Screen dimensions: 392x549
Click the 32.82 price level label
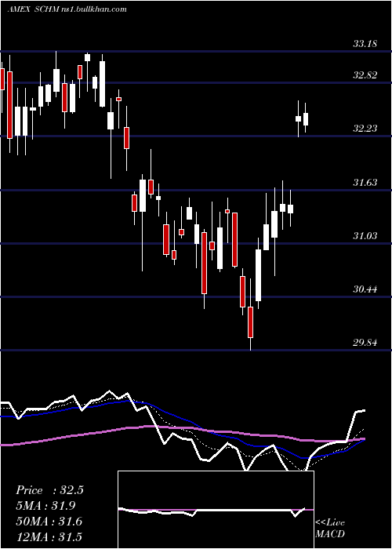point(365,75)
